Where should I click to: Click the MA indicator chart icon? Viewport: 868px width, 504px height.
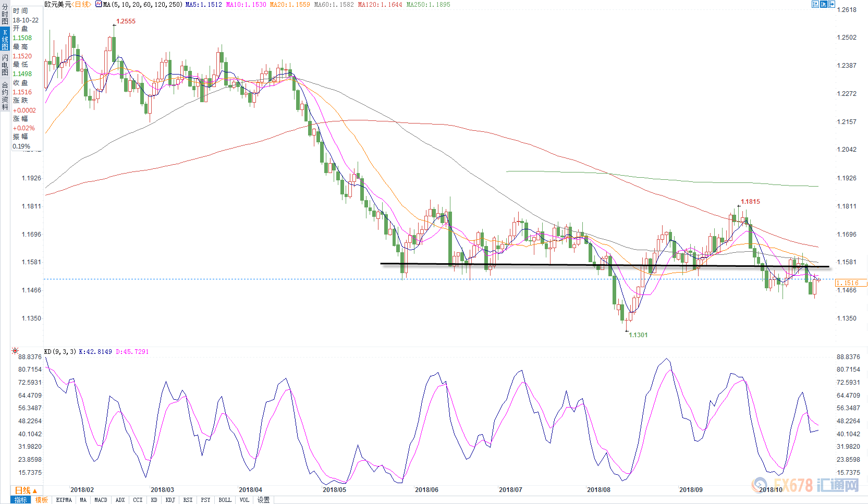pos(99,4)
